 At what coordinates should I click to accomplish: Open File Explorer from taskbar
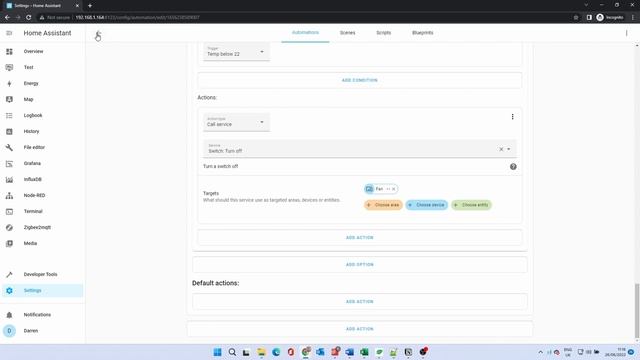[x=261, y=352]
